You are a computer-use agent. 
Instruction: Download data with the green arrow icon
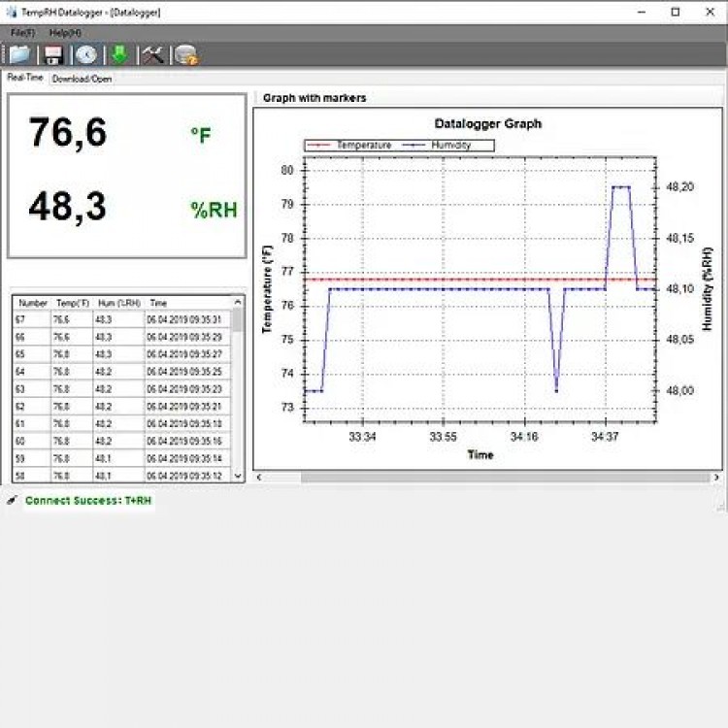(x=119, y=54)
